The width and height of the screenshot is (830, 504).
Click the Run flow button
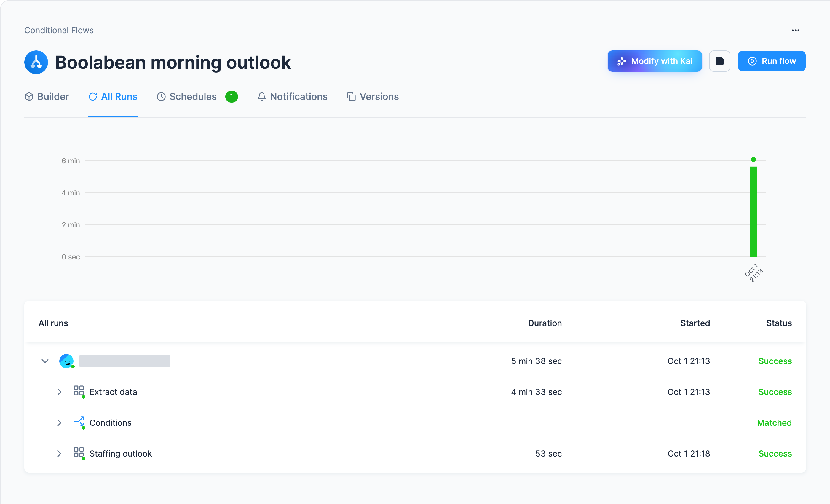(771, 61)
